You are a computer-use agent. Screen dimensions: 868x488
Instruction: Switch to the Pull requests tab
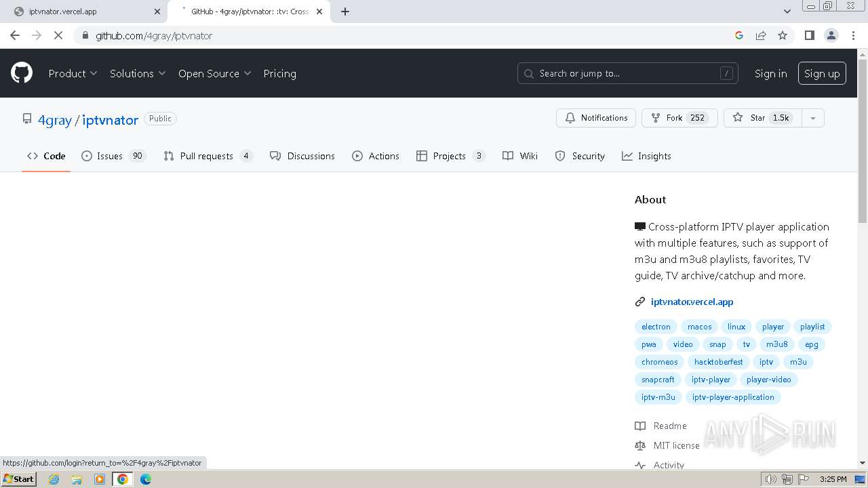click(x=208, y=156)
